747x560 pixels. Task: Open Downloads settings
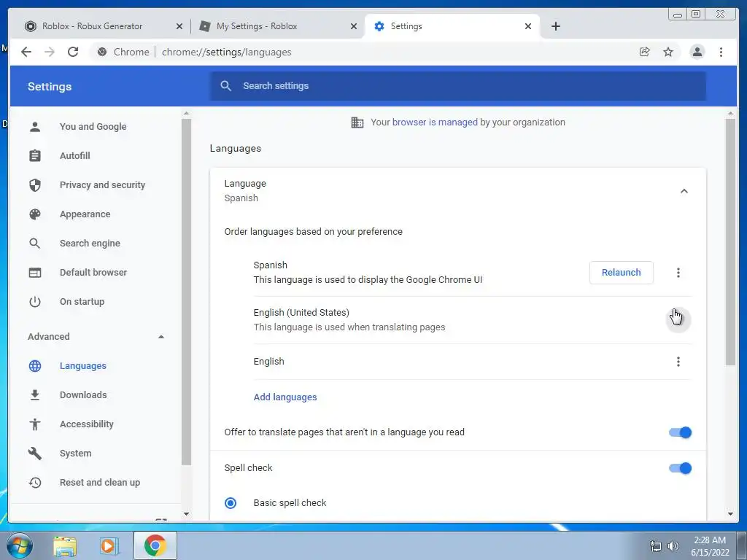coord(83,394)
